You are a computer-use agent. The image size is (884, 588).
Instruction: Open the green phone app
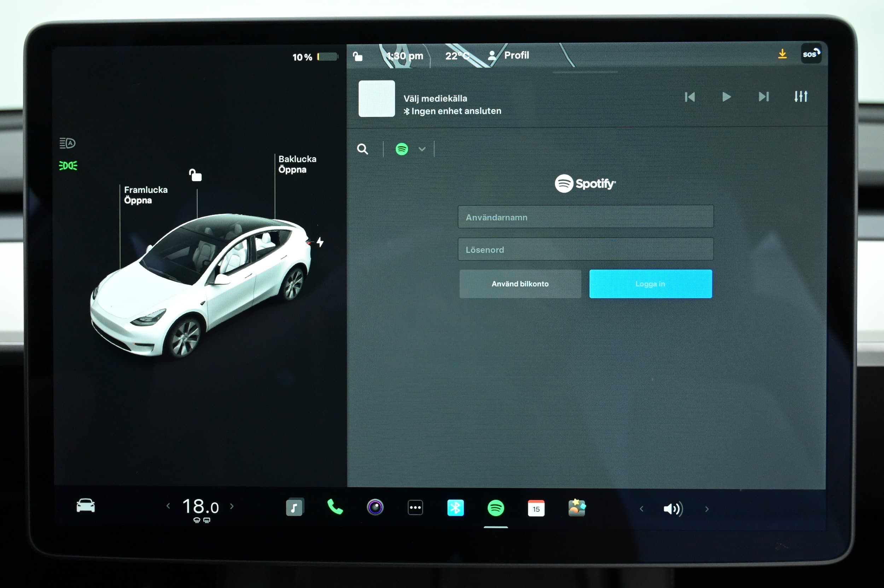click(x=335, y=507)
